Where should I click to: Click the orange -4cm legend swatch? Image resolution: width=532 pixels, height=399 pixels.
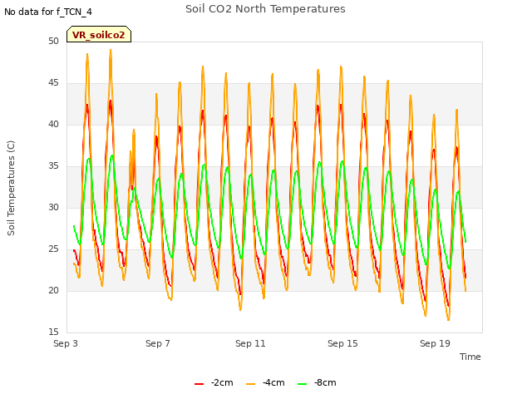pyautogui.click(x=250, y=384)
